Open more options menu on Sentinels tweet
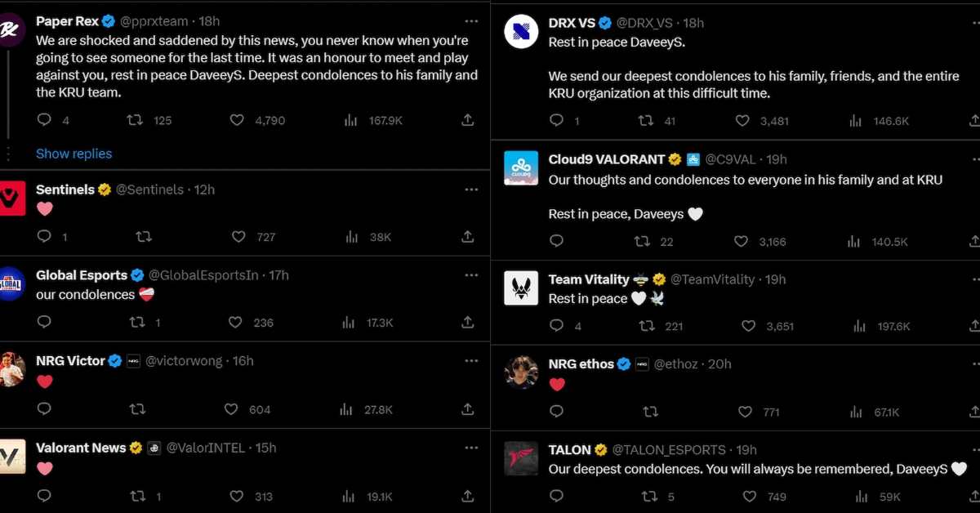This screenshot has height=513, width=980. tap(471, 190)
